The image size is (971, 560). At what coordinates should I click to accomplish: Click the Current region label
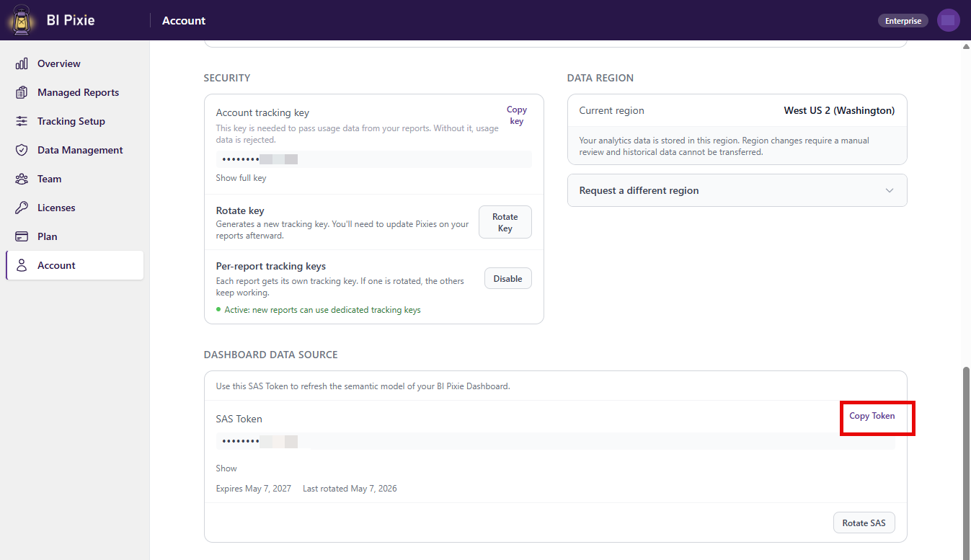[x=612, y=110]
